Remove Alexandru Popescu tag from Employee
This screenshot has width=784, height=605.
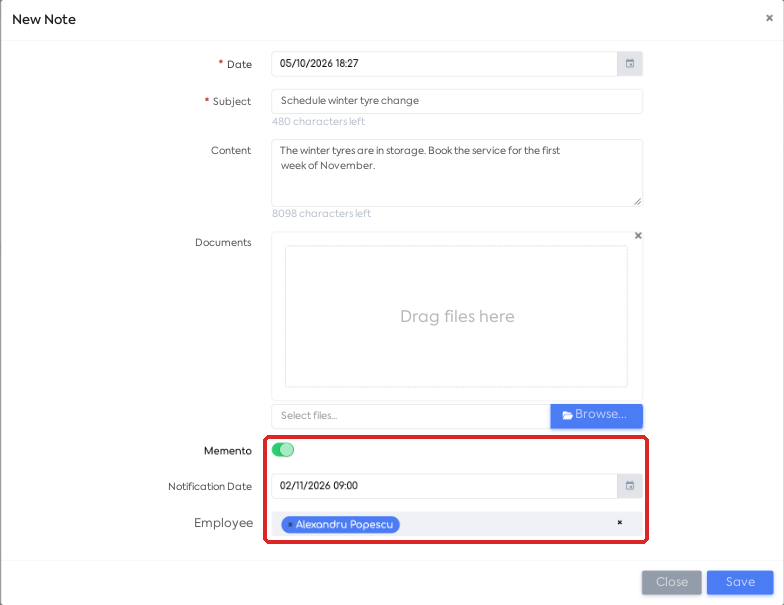coord(290,524)
